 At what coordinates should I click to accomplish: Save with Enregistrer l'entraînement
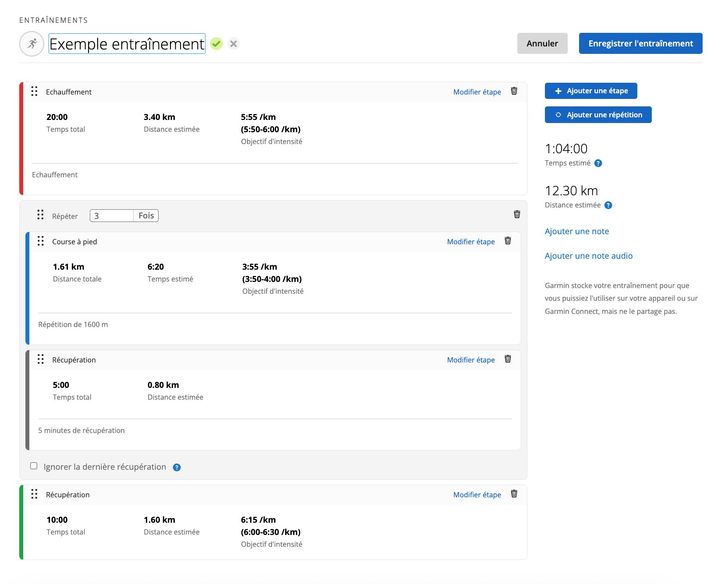point(640,43)
